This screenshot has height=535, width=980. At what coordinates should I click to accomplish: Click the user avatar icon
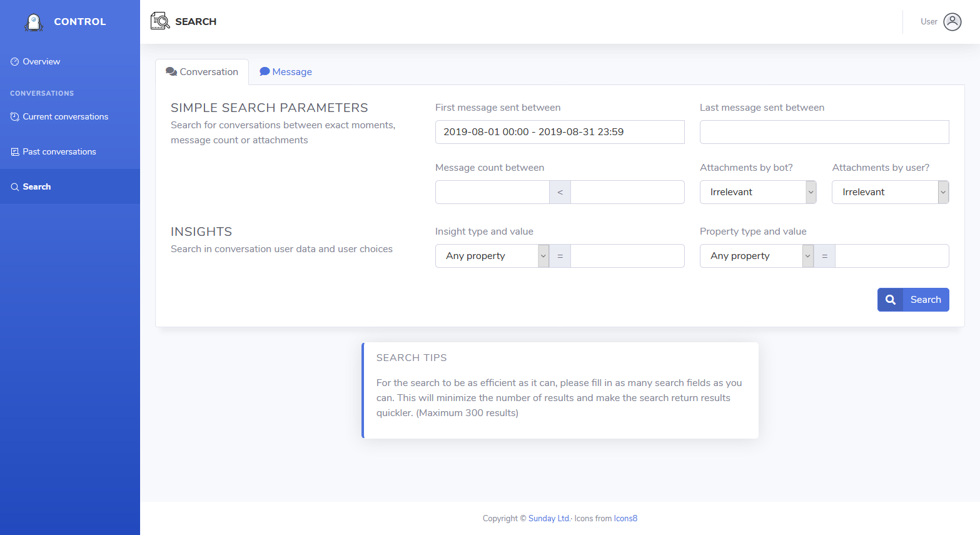tap(952, 22)
